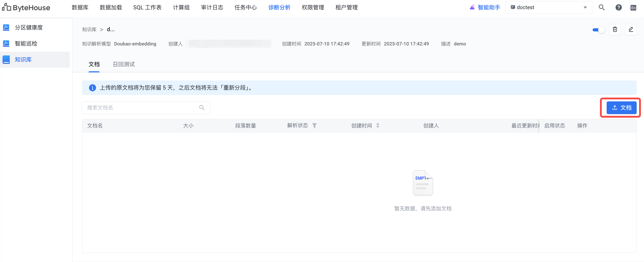
Task: Open the global search magnifier icon
Action: pos(602,8)
